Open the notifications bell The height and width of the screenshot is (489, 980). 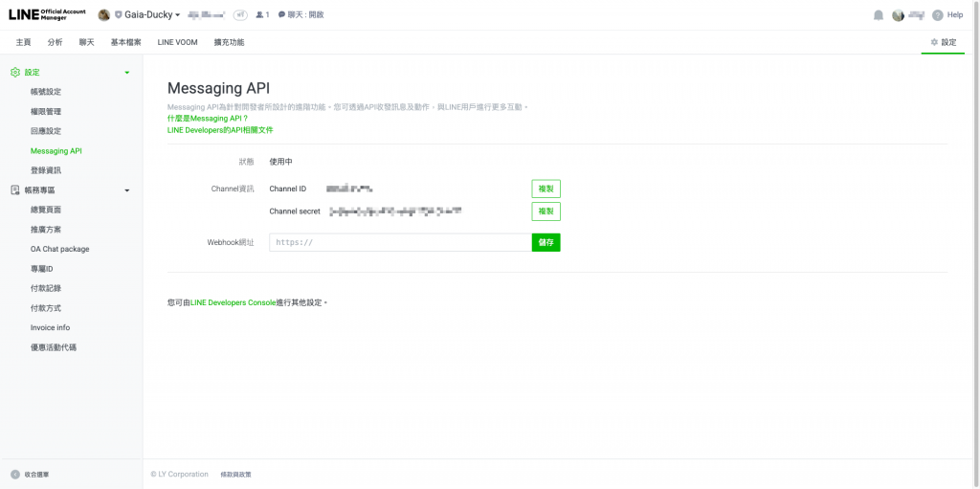tap(879, 15)
